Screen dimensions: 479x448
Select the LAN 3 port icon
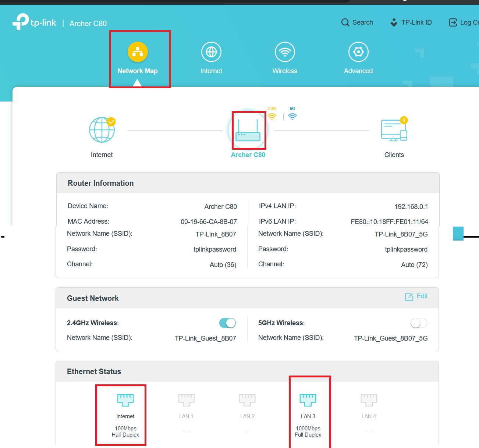click(308, 400)
